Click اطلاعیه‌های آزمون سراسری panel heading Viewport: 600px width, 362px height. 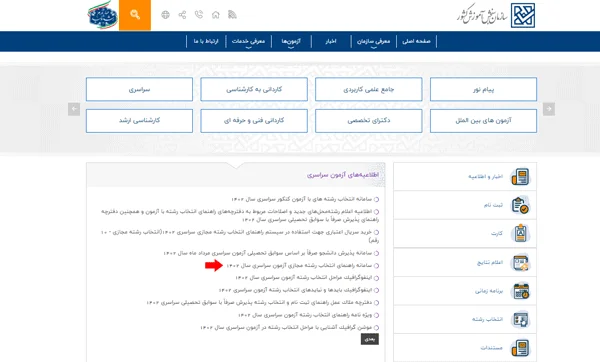click(x=343, y=175)
